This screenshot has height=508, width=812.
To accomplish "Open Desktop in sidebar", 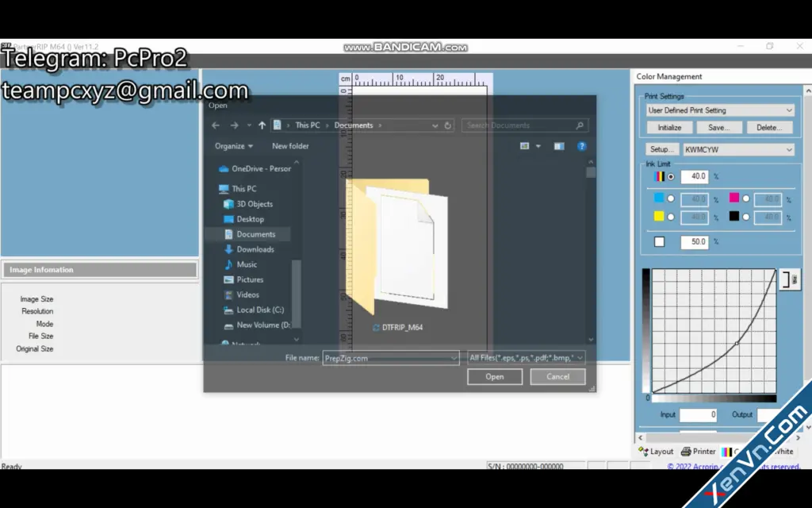I will 243,219.
